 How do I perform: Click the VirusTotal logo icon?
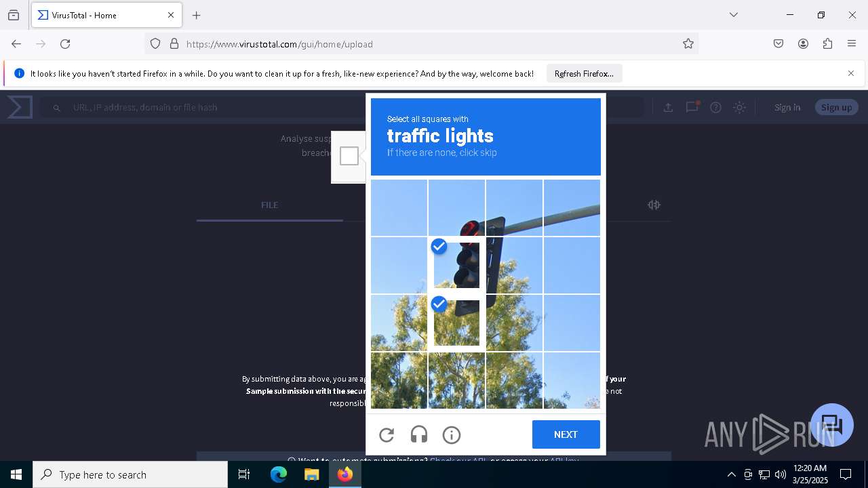coord(20,107)
